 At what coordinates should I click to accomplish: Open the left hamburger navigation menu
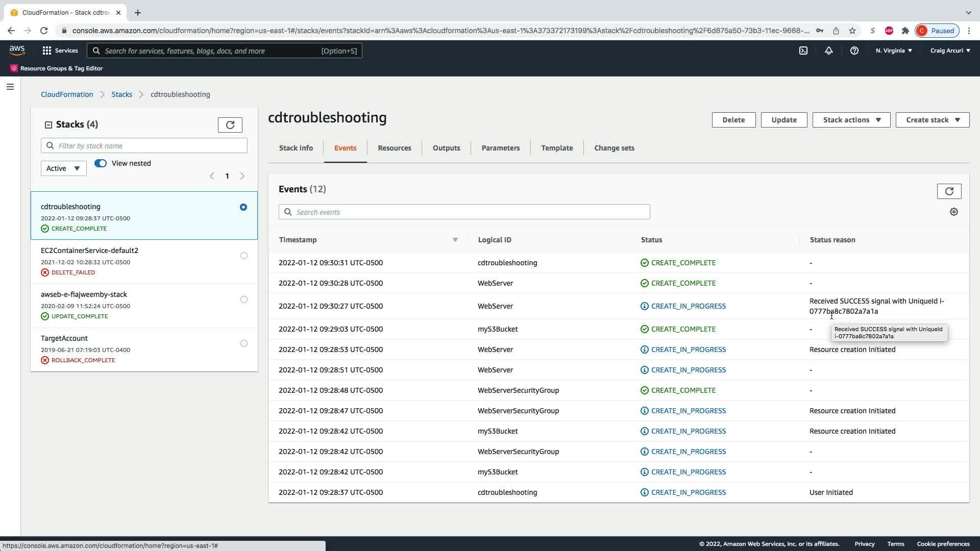(x=10, y=87)
